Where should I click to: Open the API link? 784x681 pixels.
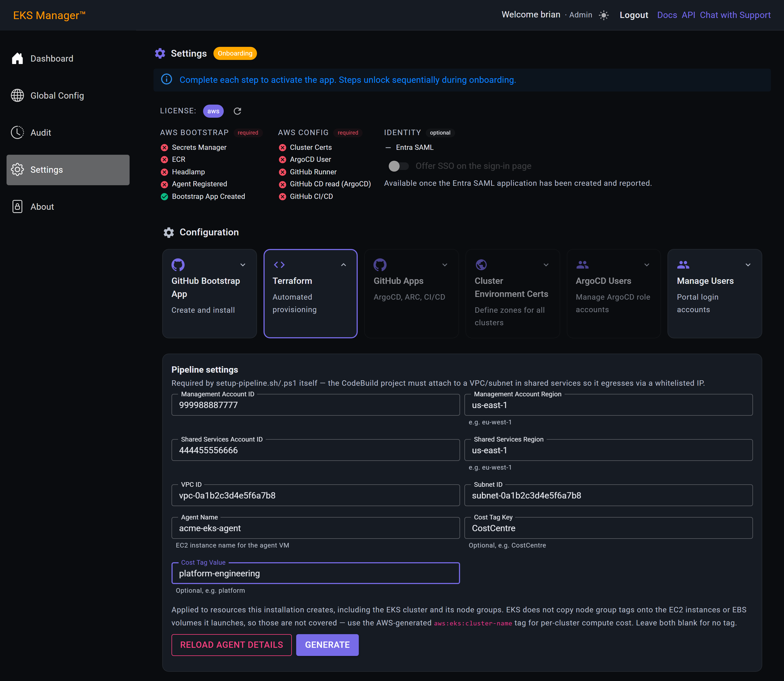pos(688,15)
